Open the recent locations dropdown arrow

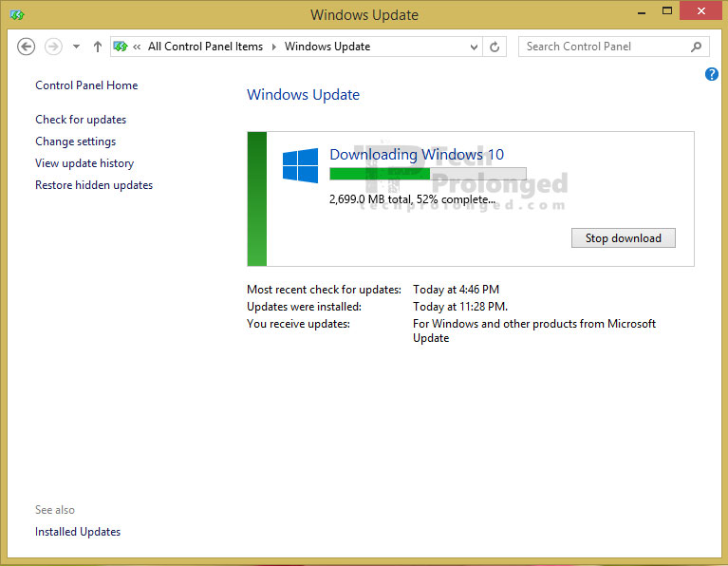tap(77, 47)
